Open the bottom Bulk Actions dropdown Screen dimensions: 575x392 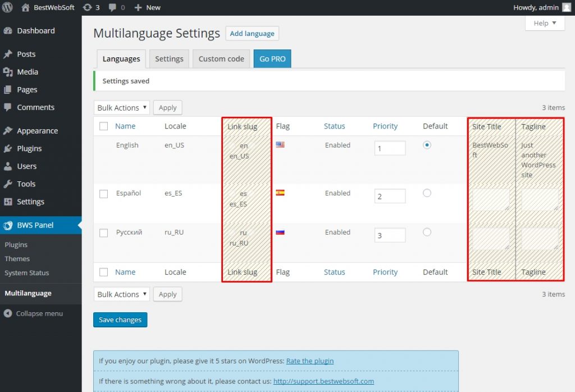tap(121, 294)
